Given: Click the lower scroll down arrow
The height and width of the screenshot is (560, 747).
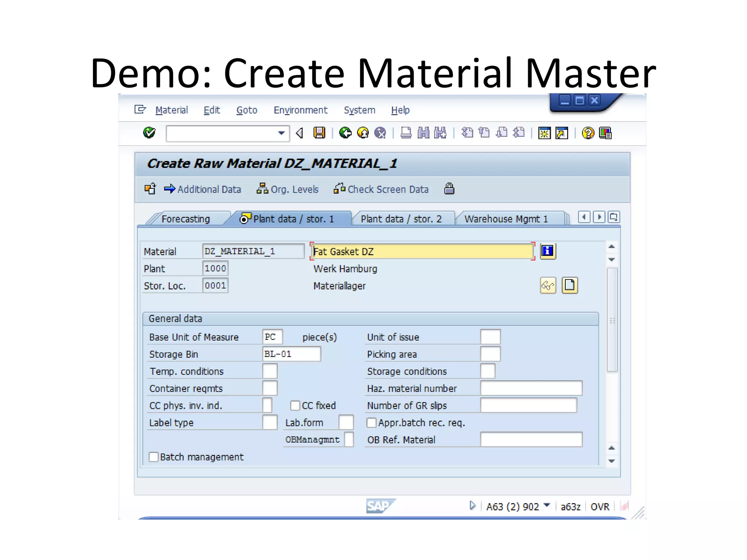Looking at the screenshot, I should point(612,461).
